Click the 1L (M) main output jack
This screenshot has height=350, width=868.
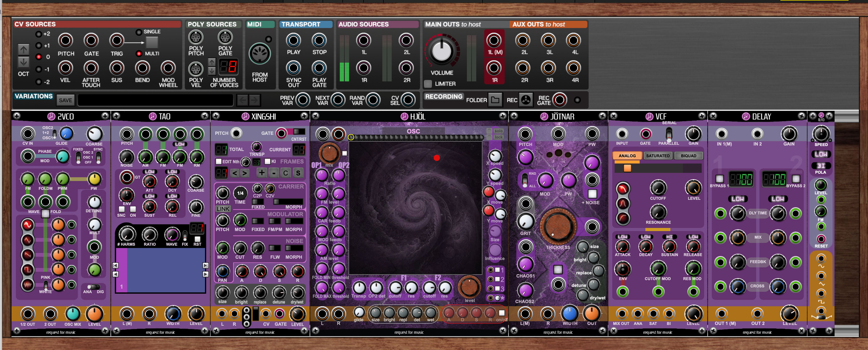494,40
